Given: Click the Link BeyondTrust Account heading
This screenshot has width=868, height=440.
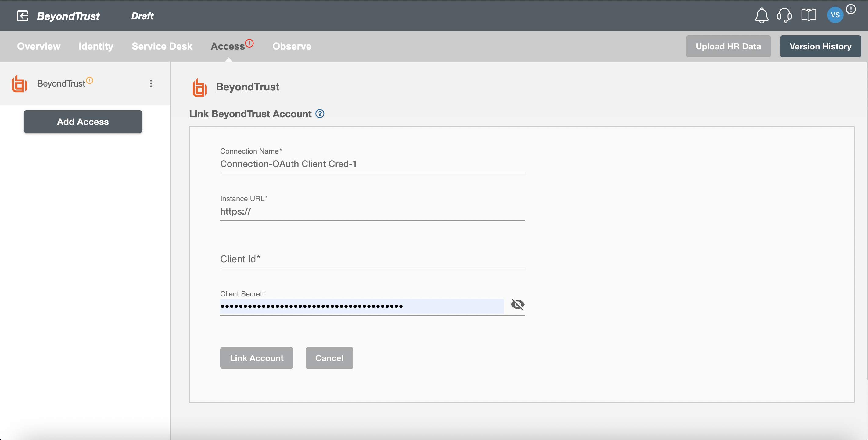Looking at the screenshot, I should pyautogui.click(x=250, y=114).
